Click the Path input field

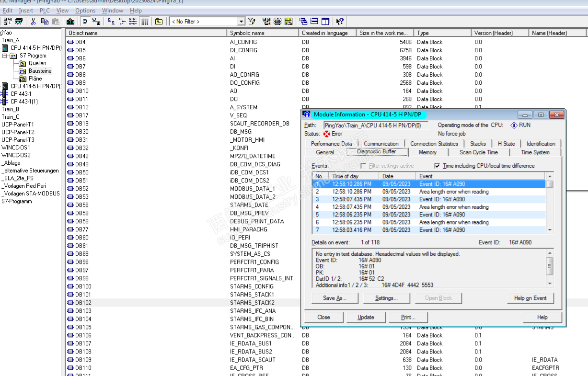375,125
